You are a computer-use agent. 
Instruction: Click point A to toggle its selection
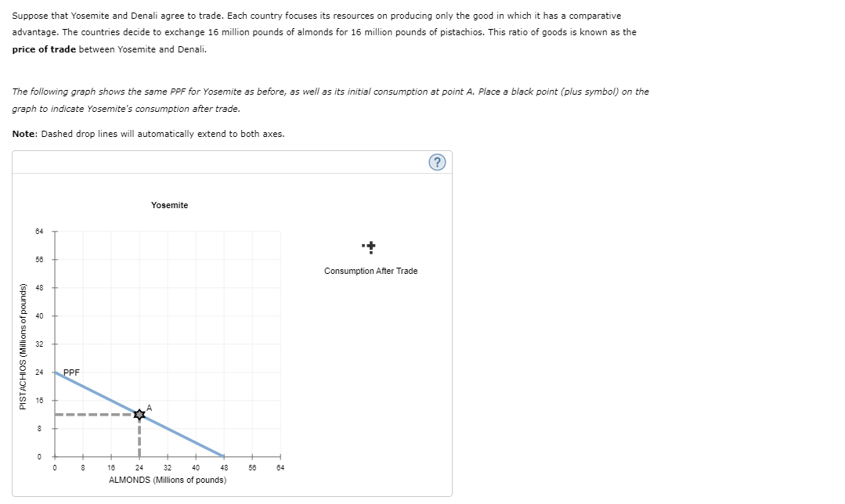coord(139,415)
